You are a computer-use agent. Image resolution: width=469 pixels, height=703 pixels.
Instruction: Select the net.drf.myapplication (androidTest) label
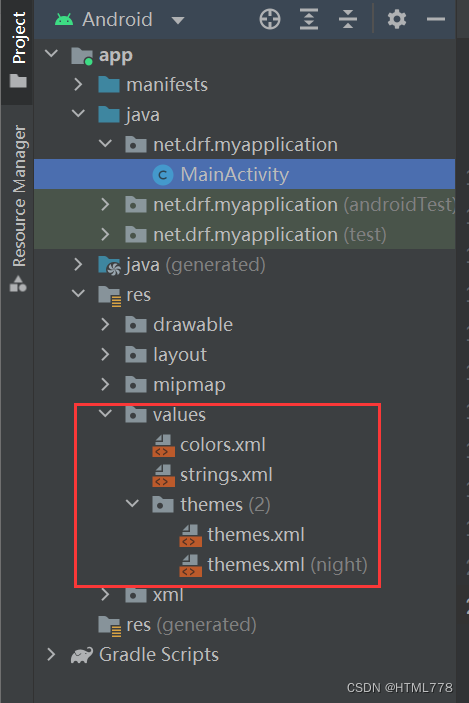(x=304, y=204)
